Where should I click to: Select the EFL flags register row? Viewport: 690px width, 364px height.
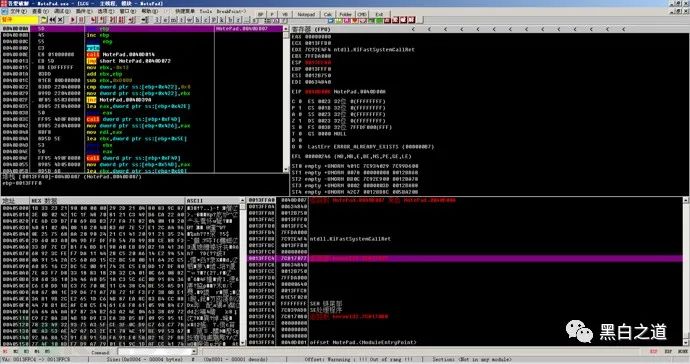[351, 156]
